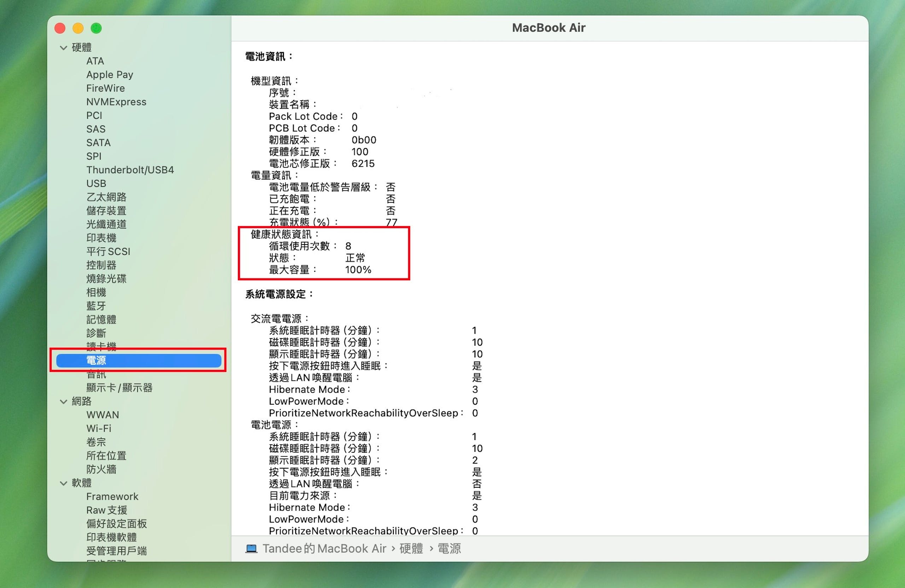Select Apple Pay in the sidebar
The height and width of the screenshot is (588, 905).
pyautogui.click(x=110, y=75)
